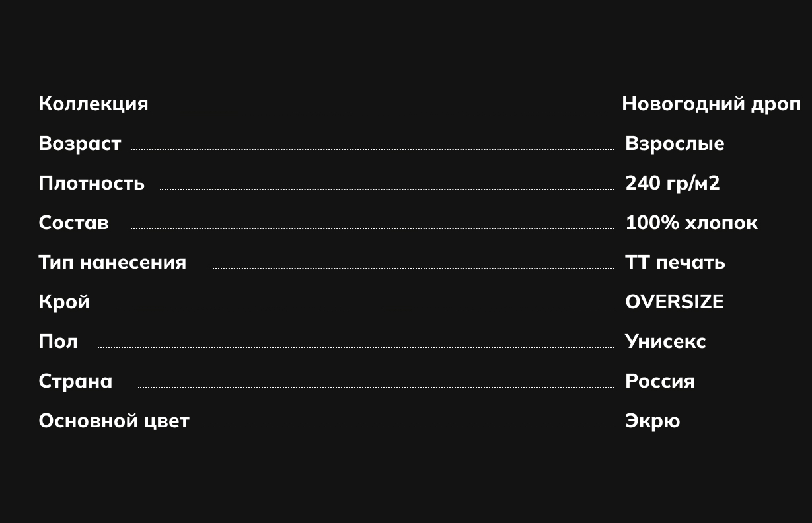
Task: Select the ТТ печать value
Action: point(675,262)
